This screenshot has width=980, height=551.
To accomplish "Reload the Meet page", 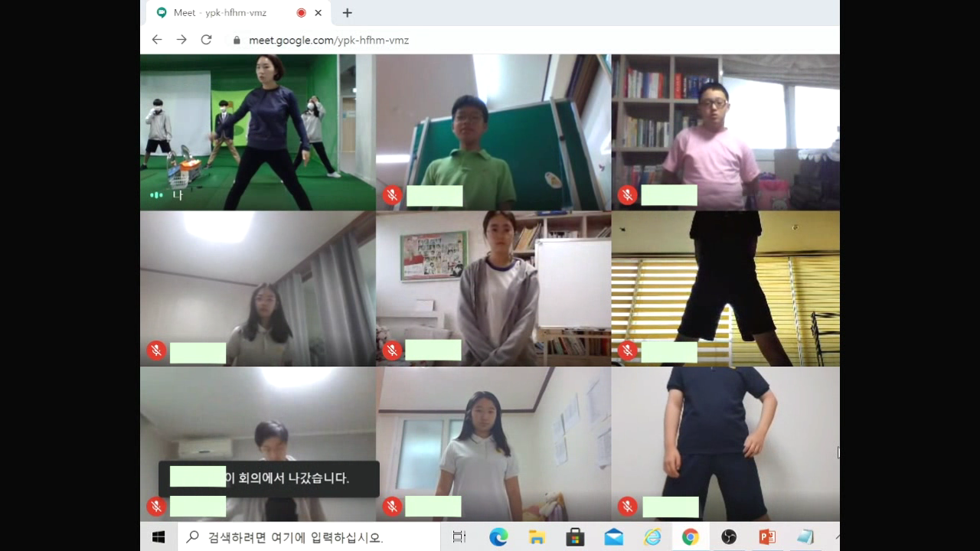I will [206, 40].
